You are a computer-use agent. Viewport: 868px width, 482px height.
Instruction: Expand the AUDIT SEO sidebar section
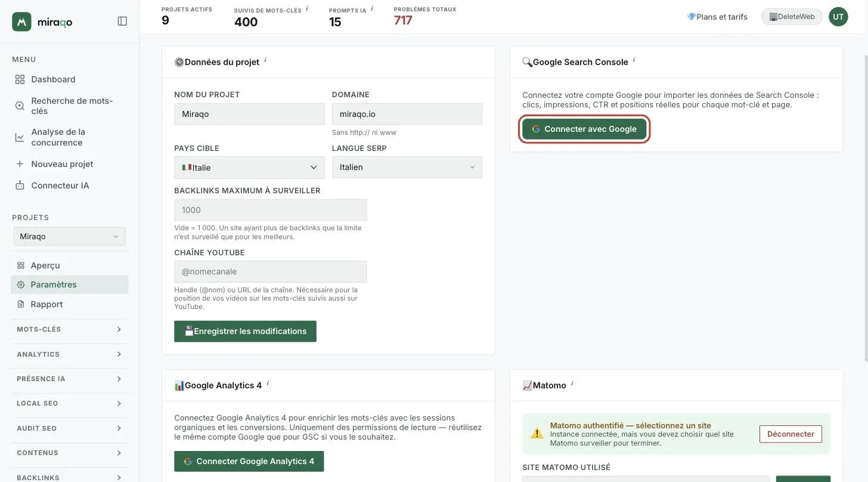70,428
